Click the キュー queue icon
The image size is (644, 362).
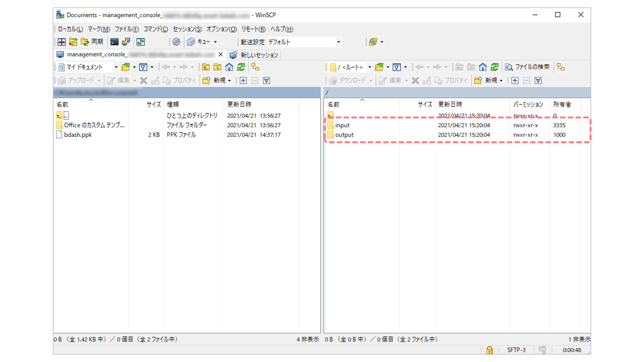[199, 42]
